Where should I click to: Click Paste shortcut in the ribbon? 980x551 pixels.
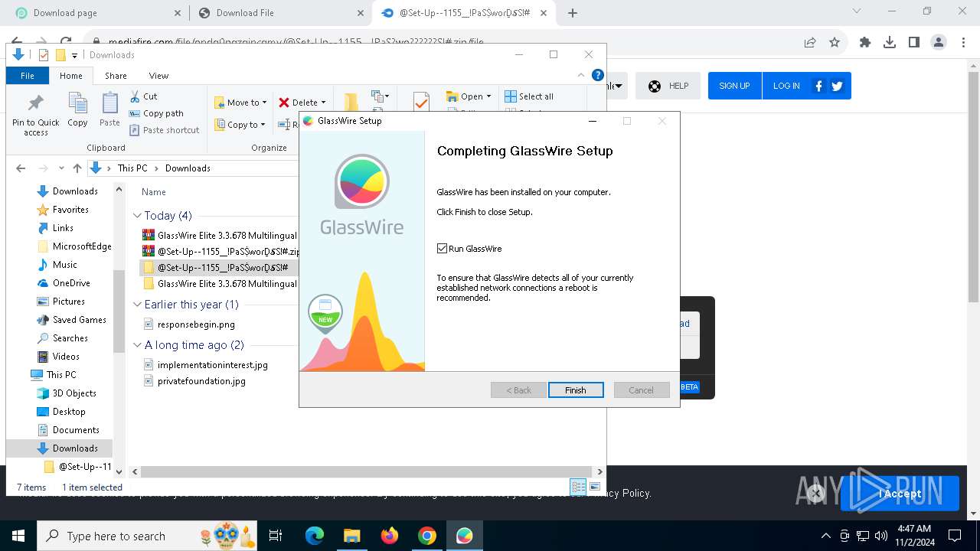pos(164,130)
